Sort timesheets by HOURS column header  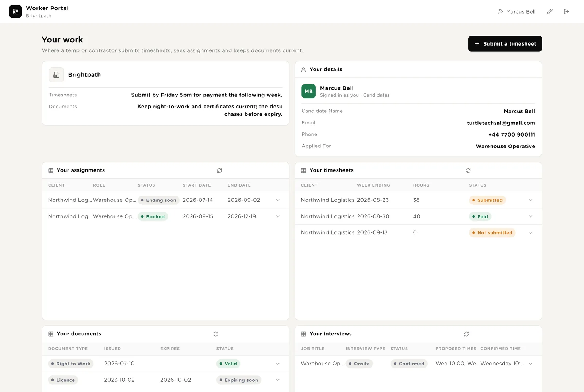[x=421, y=185]
